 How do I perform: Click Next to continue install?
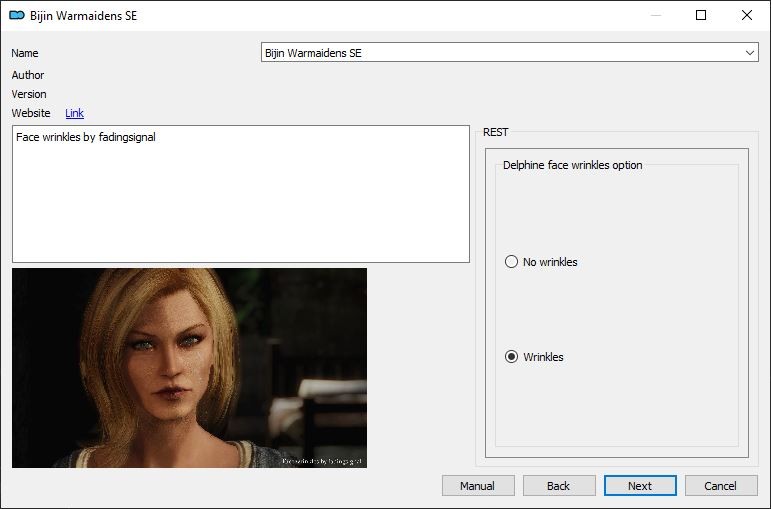(x=640, y=486)
